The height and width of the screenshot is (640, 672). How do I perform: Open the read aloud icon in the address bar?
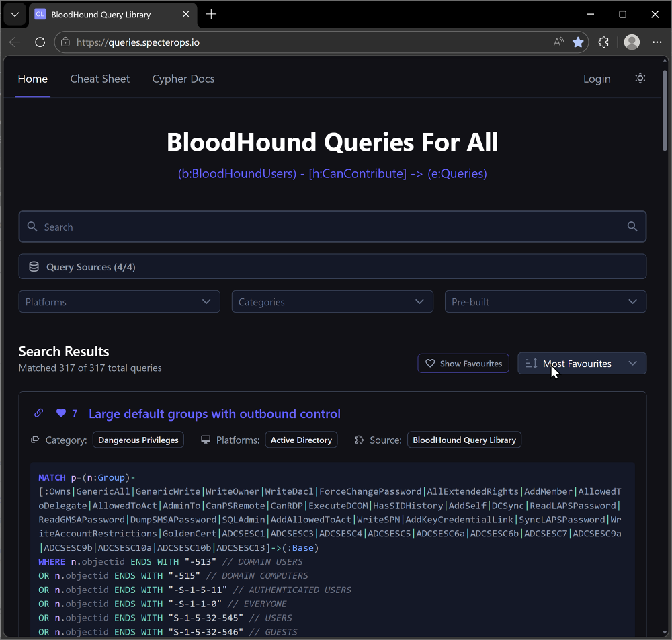(x=558, y=42)
